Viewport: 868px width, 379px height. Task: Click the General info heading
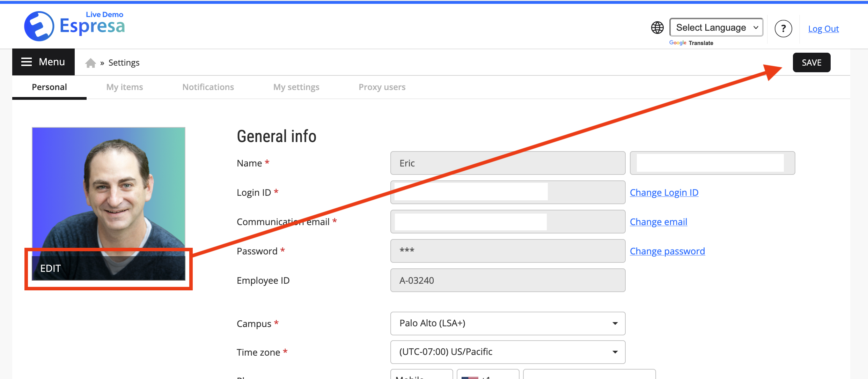[x=277, y=136]
